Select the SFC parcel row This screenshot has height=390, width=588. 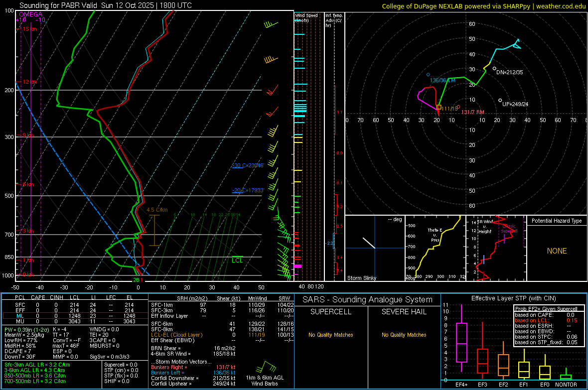pos(75,305)
